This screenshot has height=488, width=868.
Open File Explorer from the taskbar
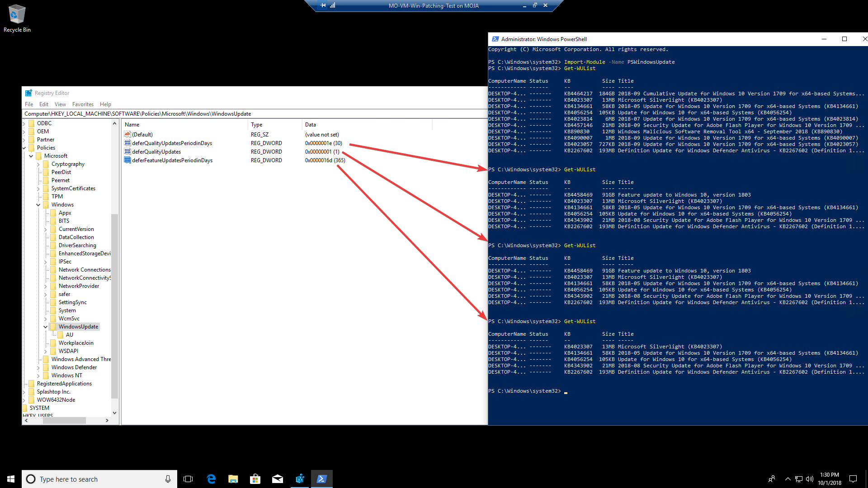[233, 479]
